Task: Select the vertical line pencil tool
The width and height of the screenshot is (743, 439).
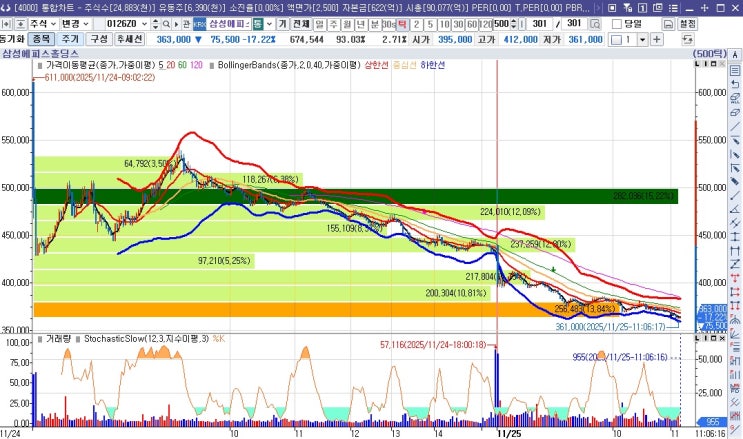Action: coord(734,154)
